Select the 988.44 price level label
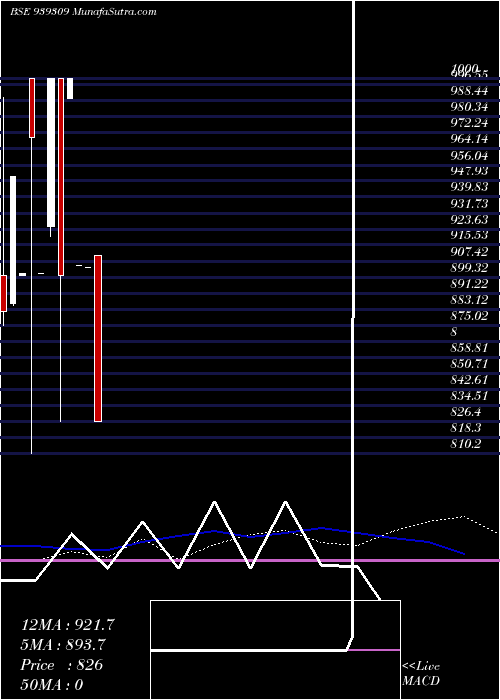 click(x=469, y=91)
